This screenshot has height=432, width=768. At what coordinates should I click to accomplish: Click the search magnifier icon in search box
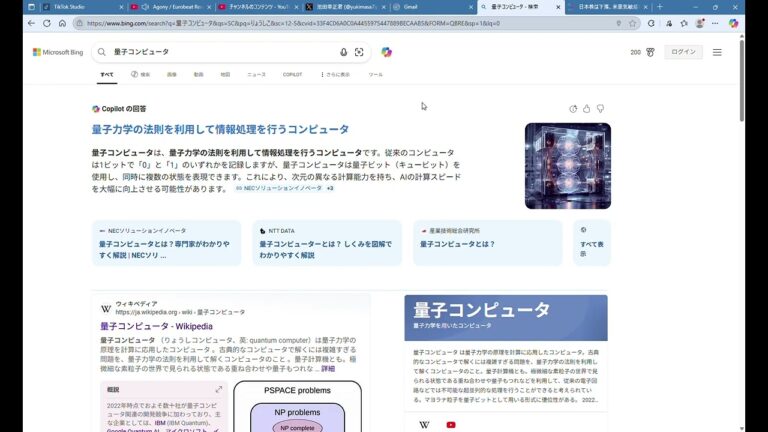(101, 52)
